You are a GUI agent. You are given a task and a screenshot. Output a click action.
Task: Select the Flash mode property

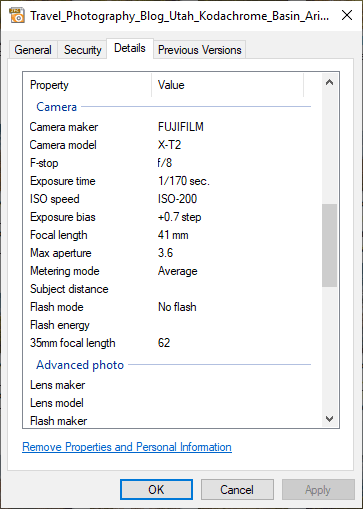pos(57,307)
